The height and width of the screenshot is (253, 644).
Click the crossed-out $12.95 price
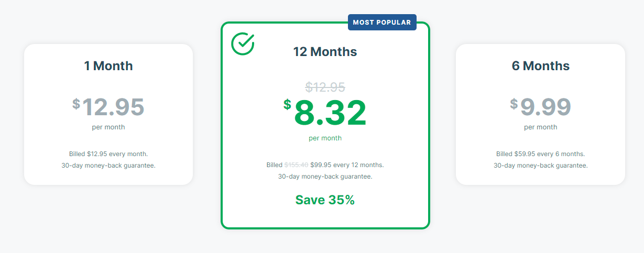(325, 87)
